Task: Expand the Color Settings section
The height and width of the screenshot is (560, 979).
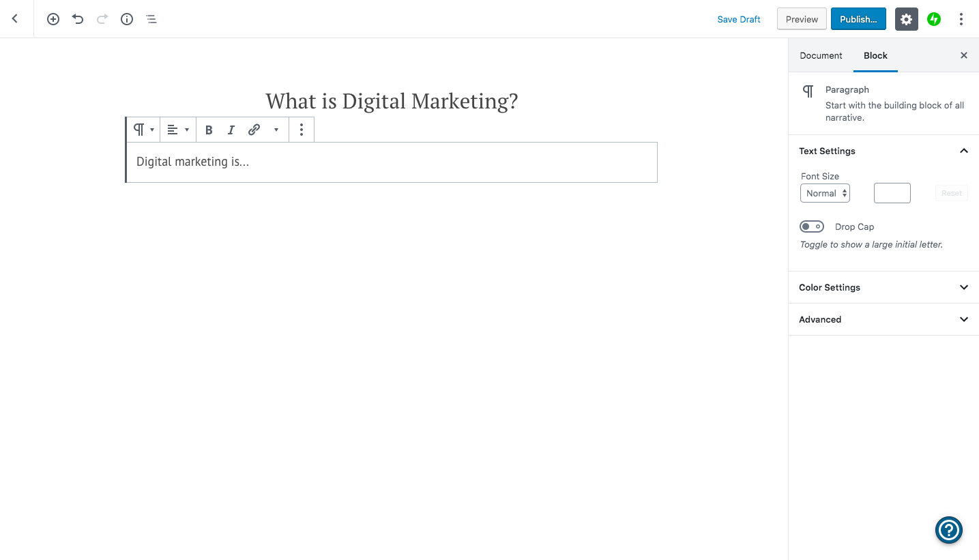Action: (x=883, y=287)
